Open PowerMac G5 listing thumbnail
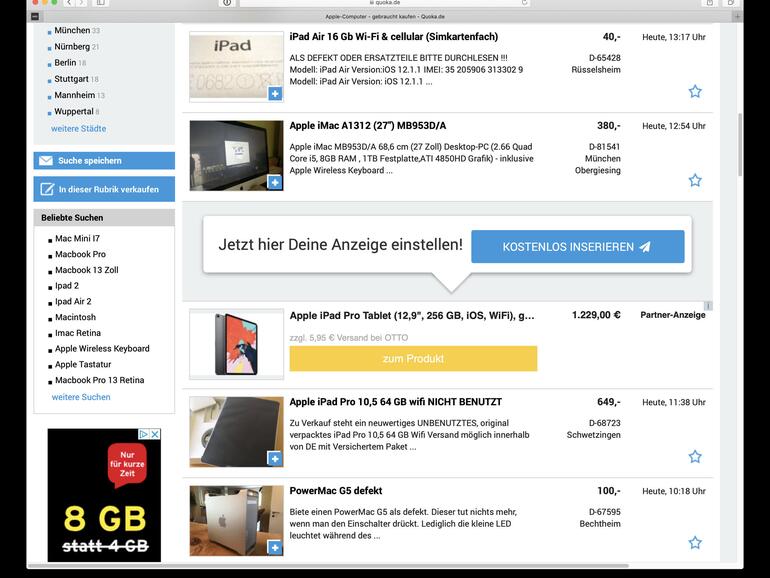Screen dimensions: 770x578 (x=237, y=521)
